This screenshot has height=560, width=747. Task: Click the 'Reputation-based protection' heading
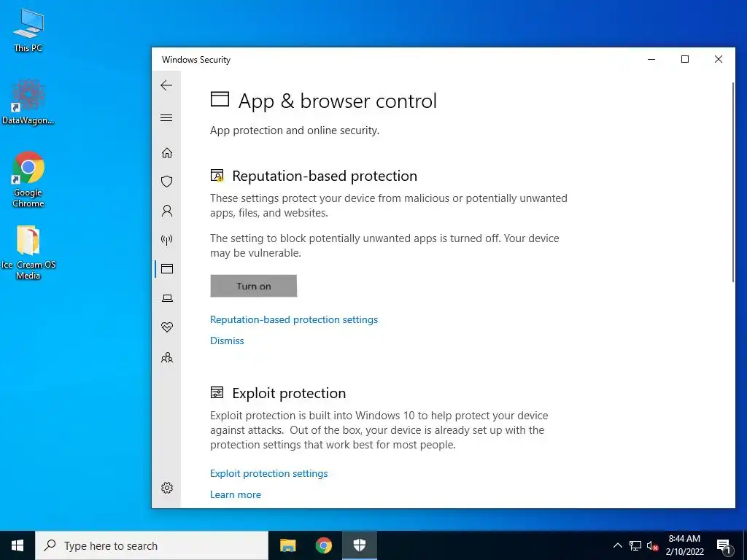click(x=325, y=176)
